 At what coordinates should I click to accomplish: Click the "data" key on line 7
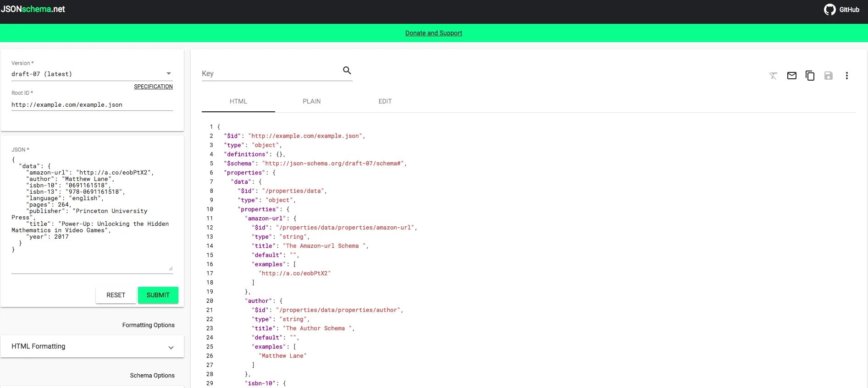click(x=242, y=182)
